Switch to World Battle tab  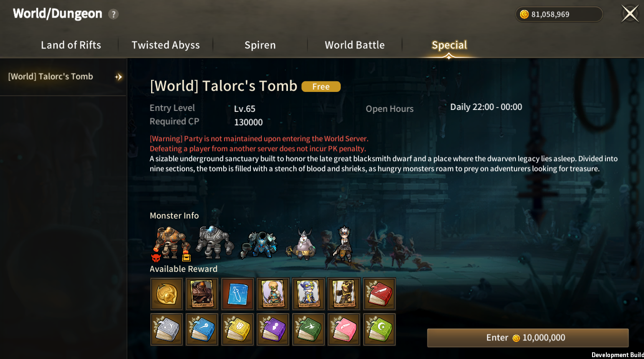click(355, 45)
